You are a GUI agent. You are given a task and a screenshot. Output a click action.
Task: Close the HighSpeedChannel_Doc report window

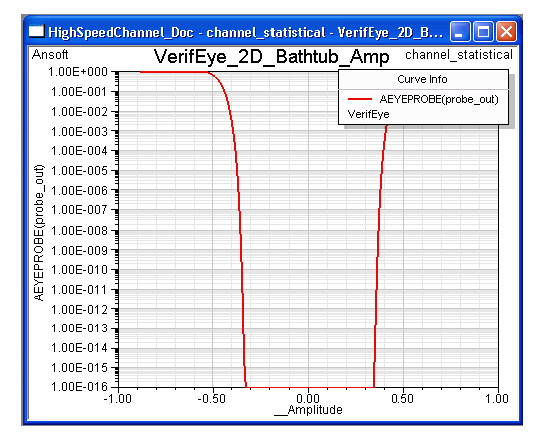[506, 31]
